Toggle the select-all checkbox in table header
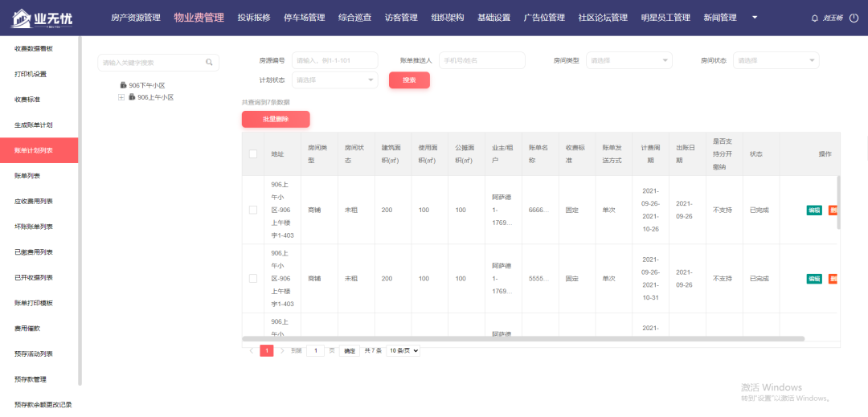The width and height of the screenshot is (868, 417). tap(253, 153)
